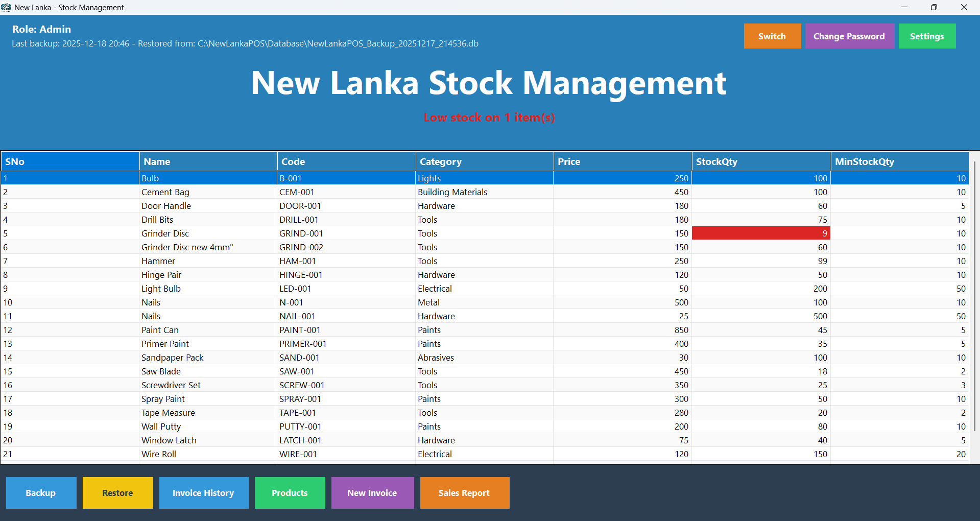Select the Sandpaper Pack name cell
Image resolution: width=980 pixels, height=521 pixels.
point(208,358)
